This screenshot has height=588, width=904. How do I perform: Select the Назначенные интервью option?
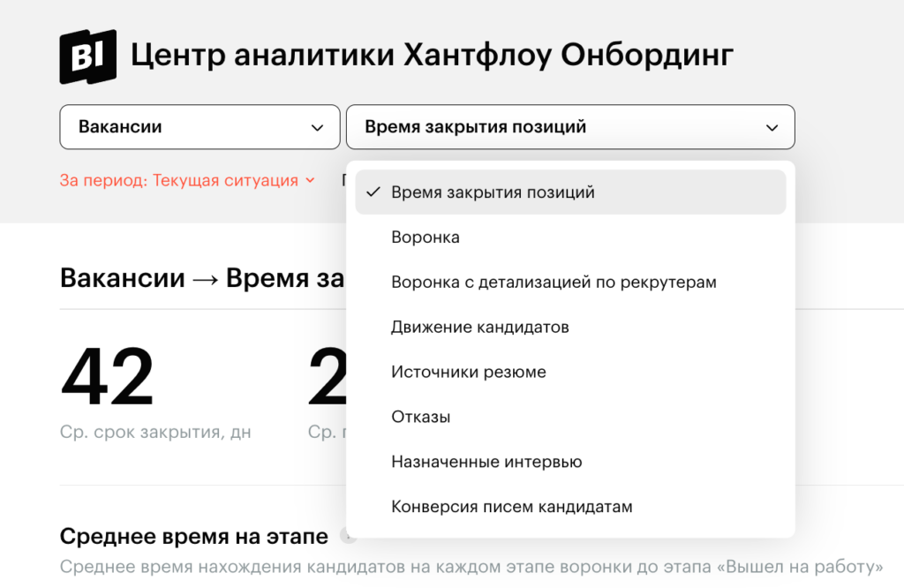click(486, 462)
